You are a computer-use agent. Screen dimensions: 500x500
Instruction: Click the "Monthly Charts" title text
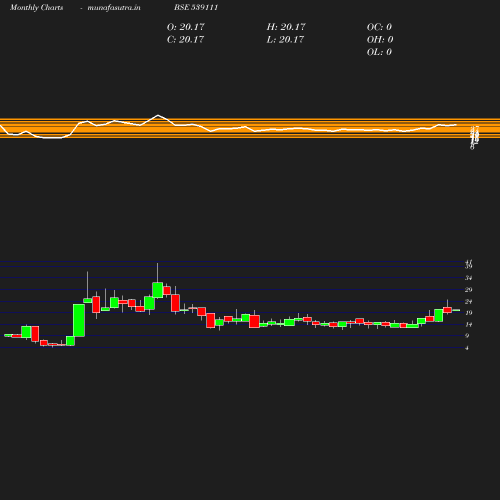click(36, 7)
